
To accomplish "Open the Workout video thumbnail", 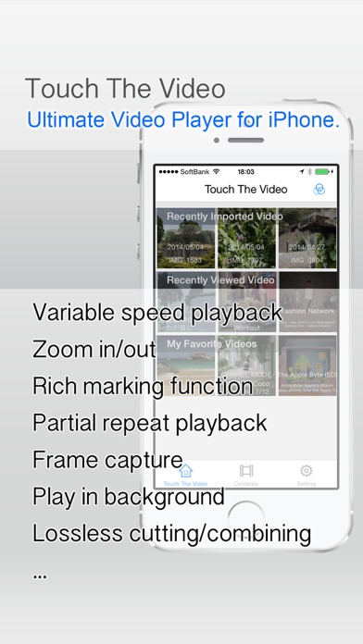I will (x=246, y=302).
